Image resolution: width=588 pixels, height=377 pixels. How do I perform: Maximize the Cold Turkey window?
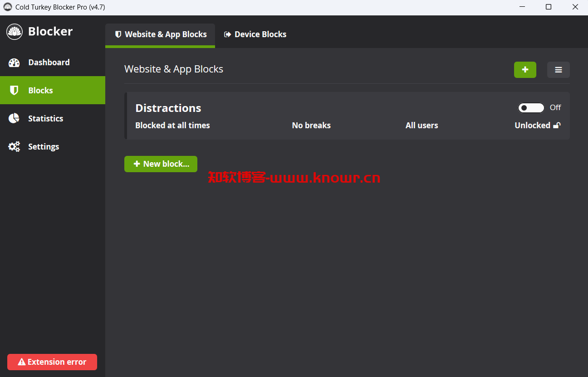tap(549, 7)
